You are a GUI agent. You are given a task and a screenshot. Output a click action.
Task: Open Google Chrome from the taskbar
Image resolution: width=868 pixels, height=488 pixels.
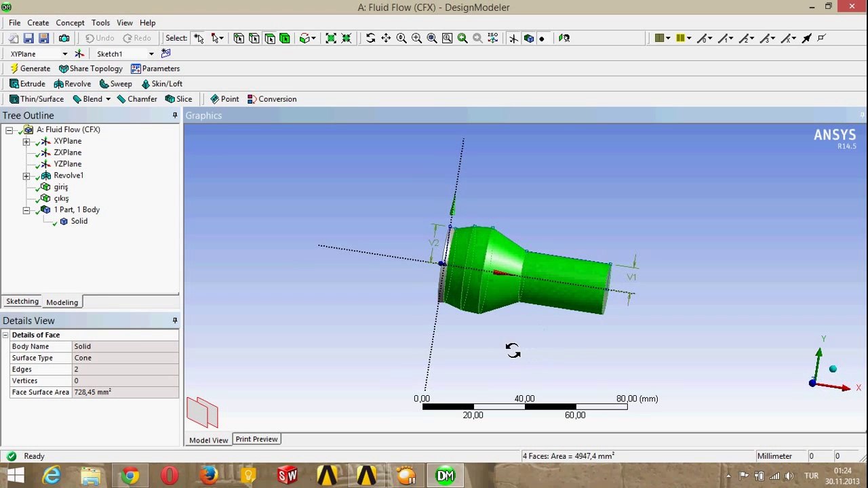point(130,475)
